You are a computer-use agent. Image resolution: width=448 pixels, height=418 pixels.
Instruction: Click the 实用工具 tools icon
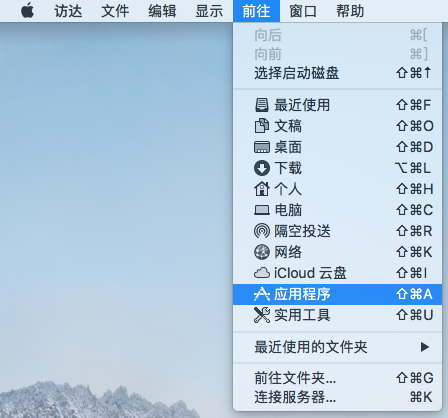pyautogui.click(x=262, y=315)
